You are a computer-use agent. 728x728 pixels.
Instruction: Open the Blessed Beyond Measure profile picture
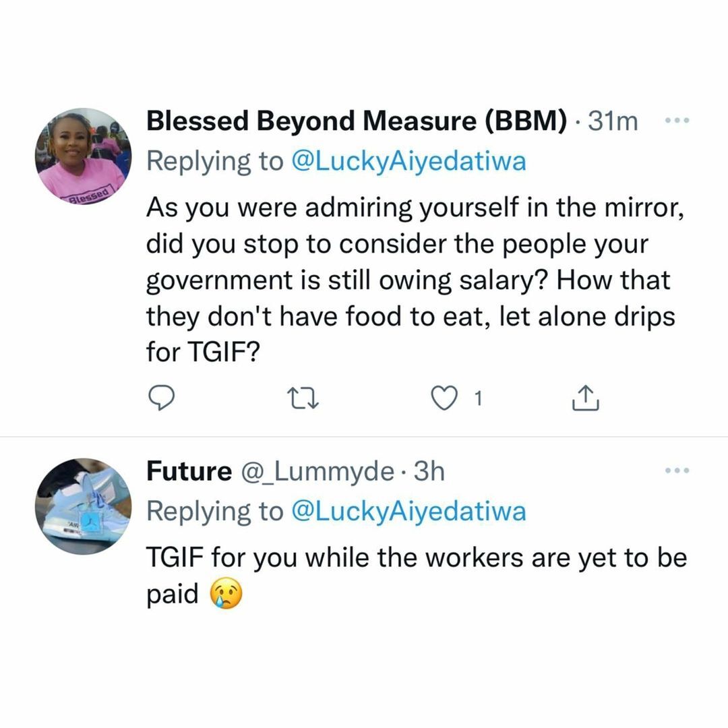(x=84, y=155)
